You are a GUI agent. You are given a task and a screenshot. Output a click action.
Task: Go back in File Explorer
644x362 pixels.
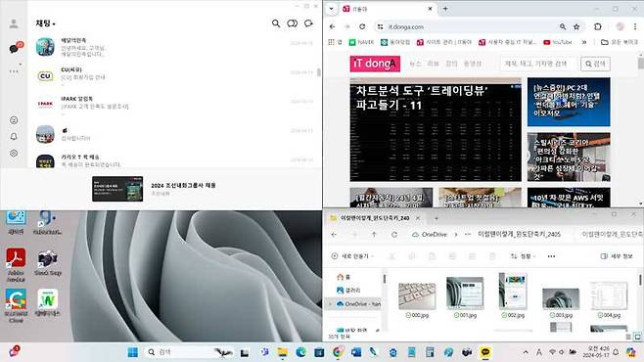(334, 235)
